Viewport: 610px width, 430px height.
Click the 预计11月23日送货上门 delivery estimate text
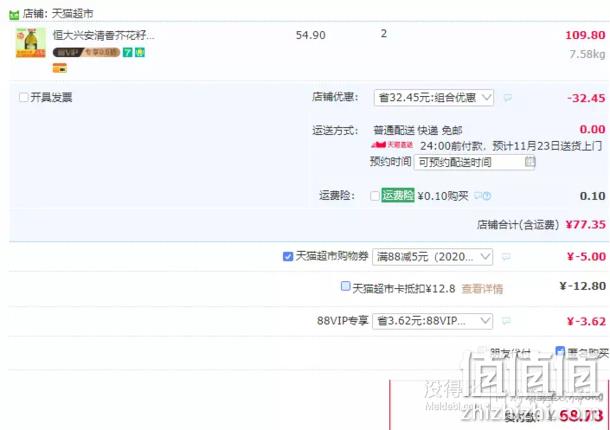(x=547, y=146)
